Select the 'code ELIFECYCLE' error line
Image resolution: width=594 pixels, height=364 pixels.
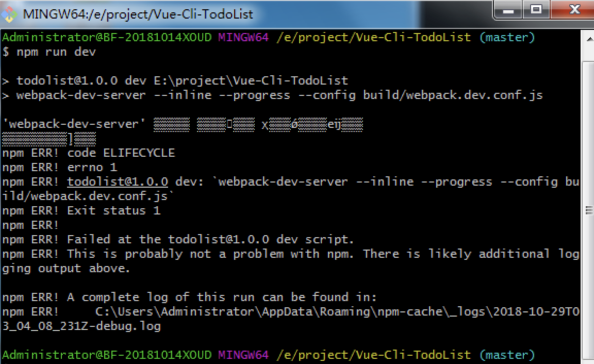[x=121, y=153]
